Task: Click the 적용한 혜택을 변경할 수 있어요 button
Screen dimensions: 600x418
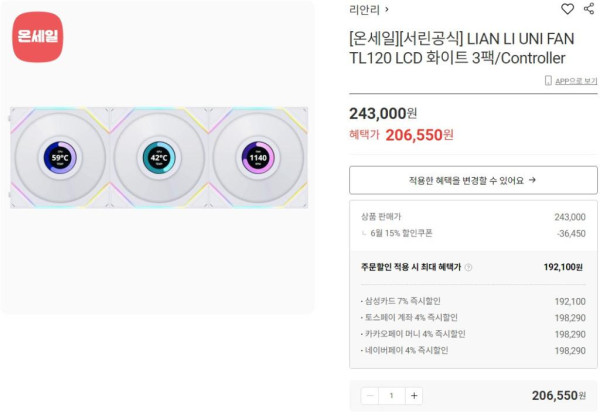Action: point(473,181)
